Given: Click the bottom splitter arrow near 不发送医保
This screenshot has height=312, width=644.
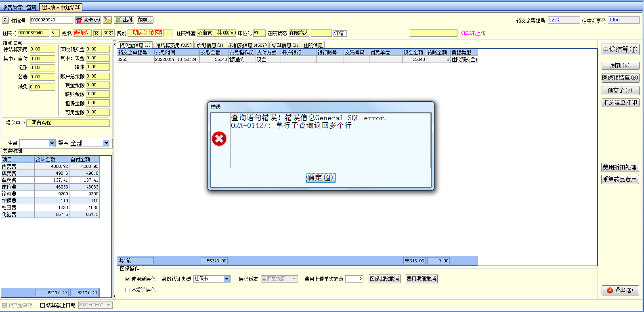Looking at the screenshot, I should [115, 296].
